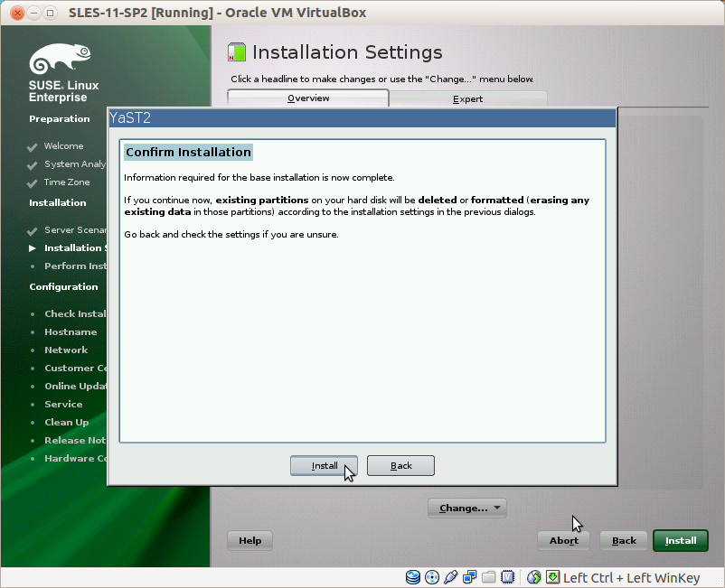Select the Hostname step in sidebar
Image resolution: width=725 pixels, height=588 pixels.
click(71, 331)
